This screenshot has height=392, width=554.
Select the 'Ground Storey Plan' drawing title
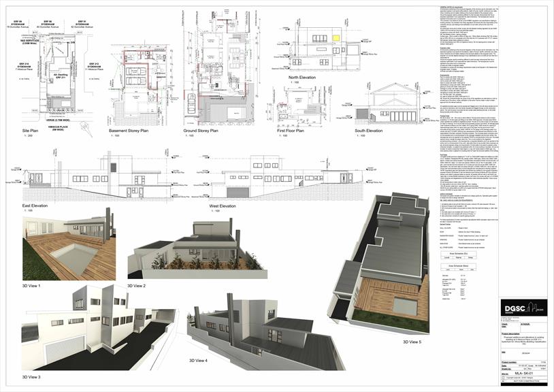[201, 131]
